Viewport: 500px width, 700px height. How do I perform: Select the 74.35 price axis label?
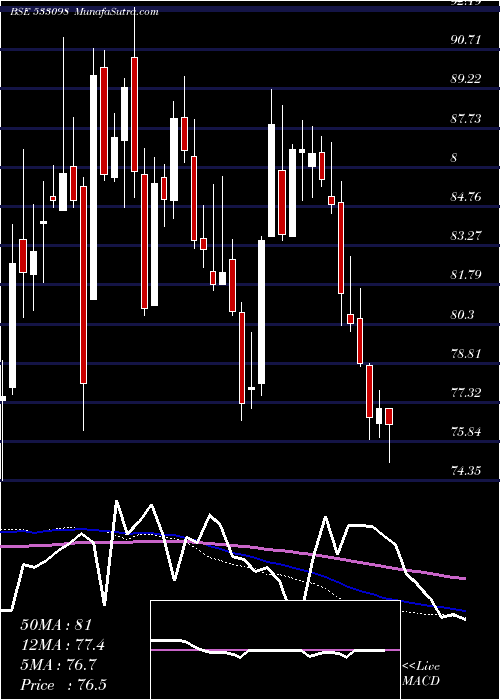(466, 471)
